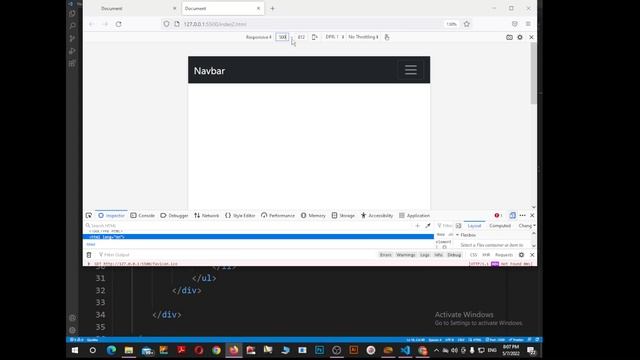Rotate the responsive viewport
640x360 pixels.
314,37
